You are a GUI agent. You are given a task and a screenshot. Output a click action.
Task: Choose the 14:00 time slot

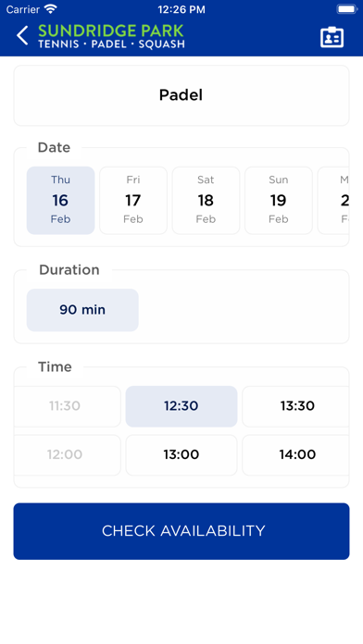pyautogui.click(x=295, y=455)
